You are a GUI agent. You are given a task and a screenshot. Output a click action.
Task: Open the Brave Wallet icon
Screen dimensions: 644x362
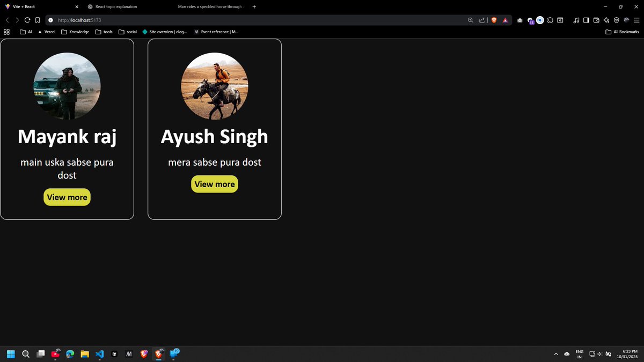596,20
